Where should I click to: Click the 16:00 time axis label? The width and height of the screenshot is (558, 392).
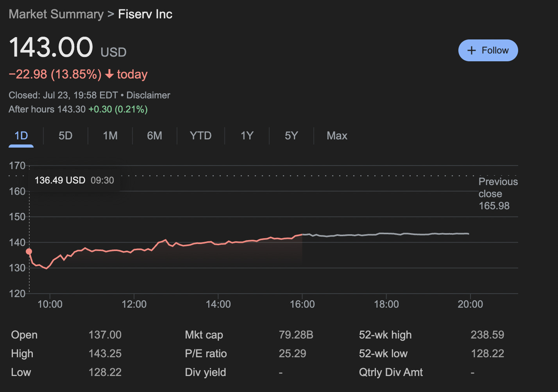(x=302, y=304)
